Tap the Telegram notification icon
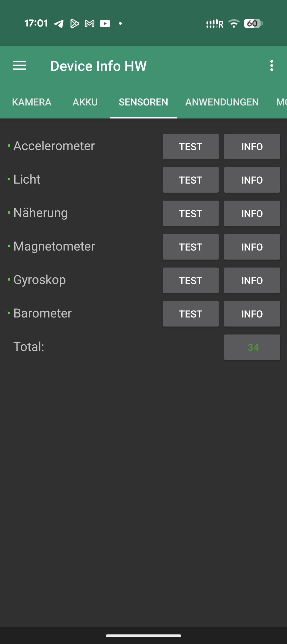 point(59,24)
